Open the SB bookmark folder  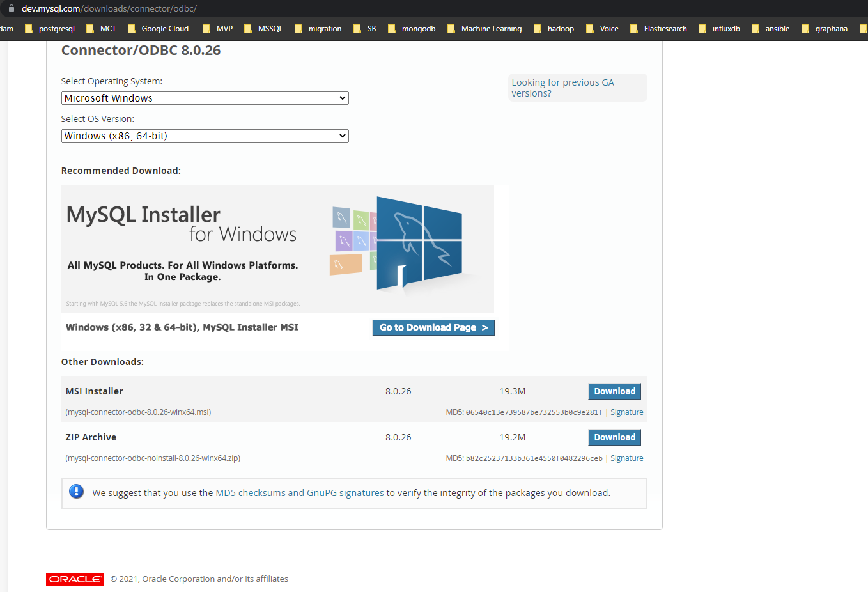click(x=365, y=29)
